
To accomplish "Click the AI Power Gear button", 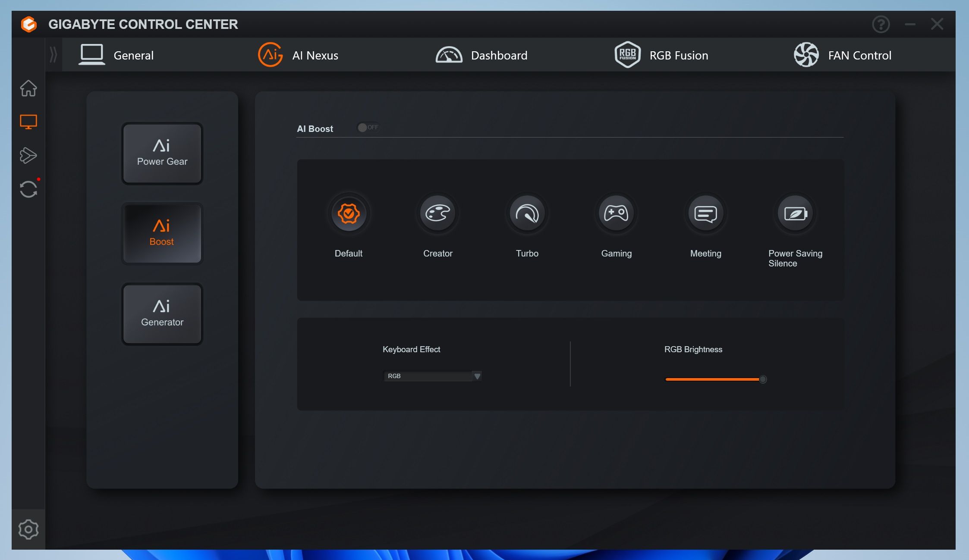I will point(162,153).
